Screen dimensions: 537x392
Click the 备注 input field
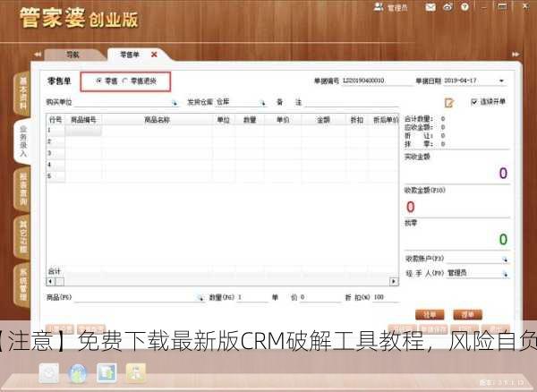[x=352, y=102]
